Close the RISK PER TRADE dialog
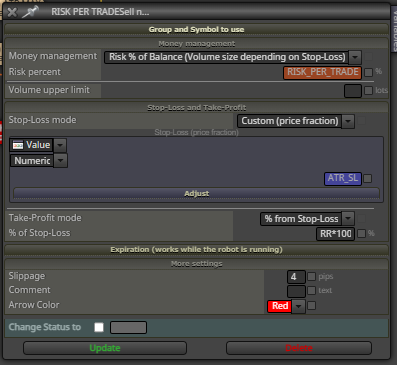 pyautogui.click(x=12, y=12)
